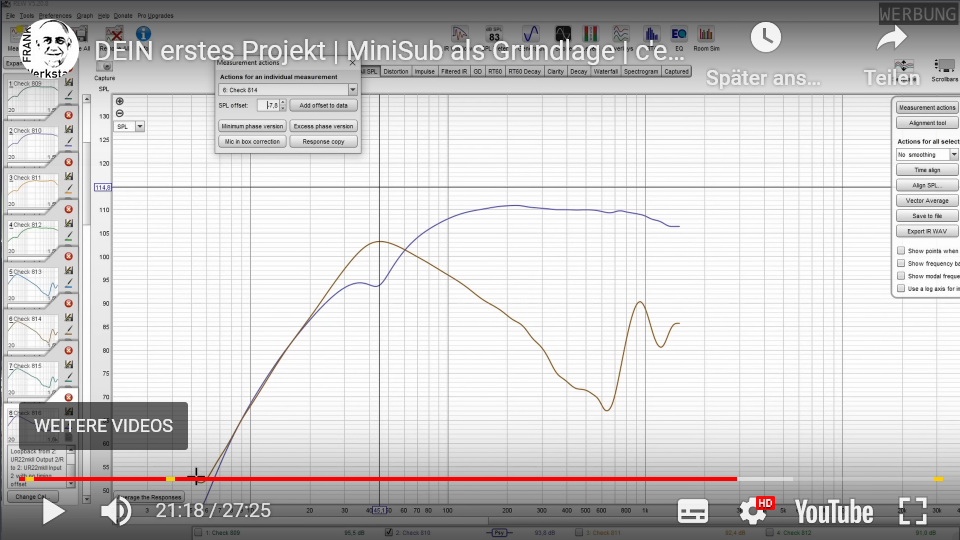Click the right-panel Measurement actions button
Viewport: 960px width, 540px height.
[927, 108]
